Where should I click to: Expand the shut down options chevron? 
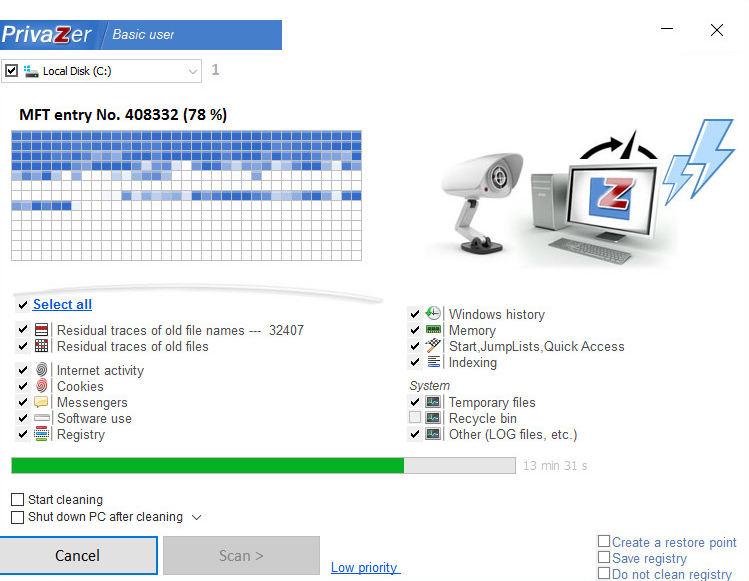point(196,517)
